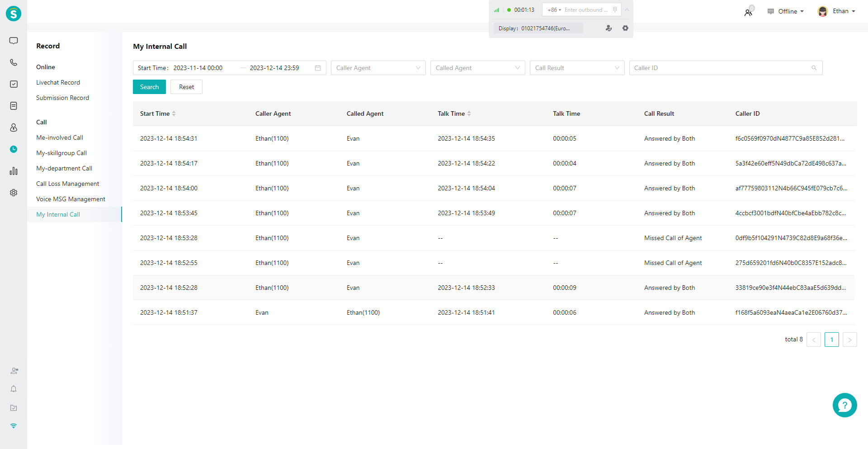Open the checkbox task sidebar icon

point(14,84)
